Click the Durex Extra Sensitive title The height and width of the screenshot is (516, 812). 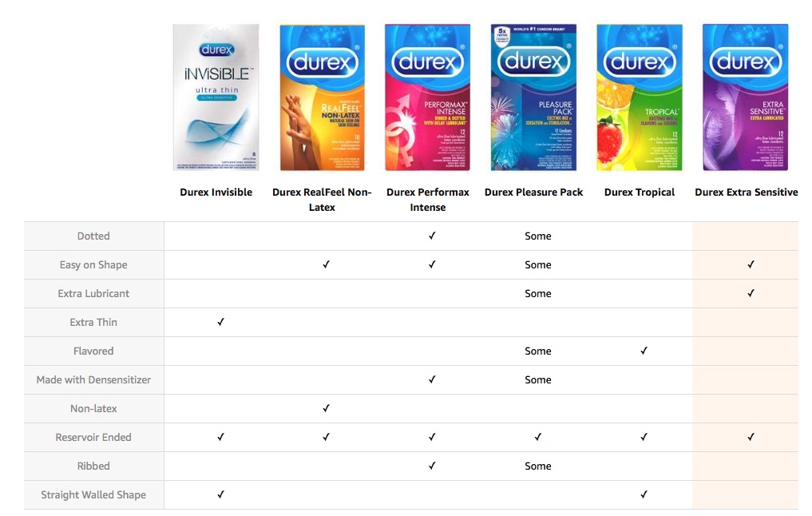click(x=747, y=193)
